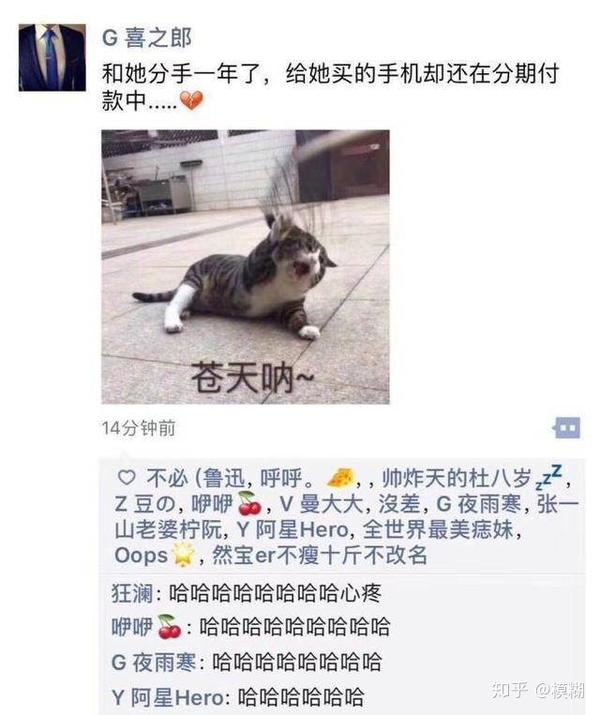
Task: Select 全世界最美痣妹 in likes list
Action: pos(438,529)
